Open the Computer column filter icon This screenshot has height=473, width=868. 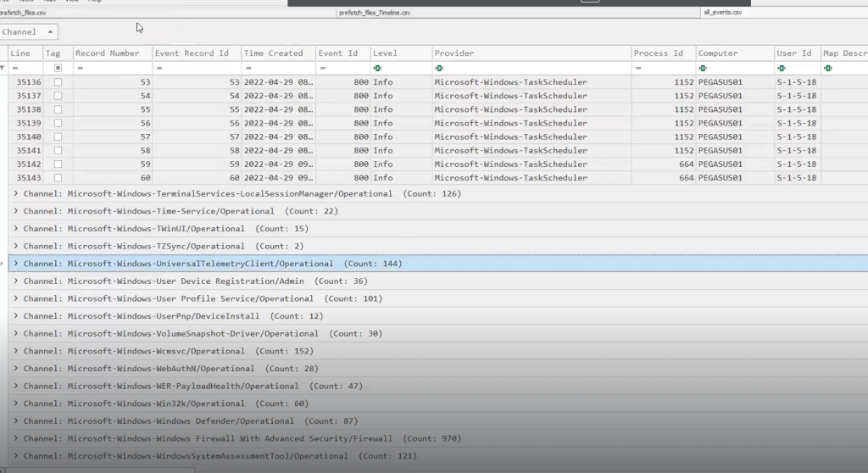click(x=703, y=68)
